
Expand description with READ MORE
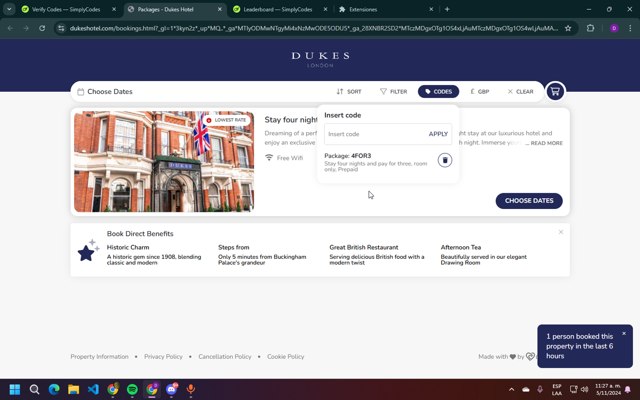coord(547,143)
